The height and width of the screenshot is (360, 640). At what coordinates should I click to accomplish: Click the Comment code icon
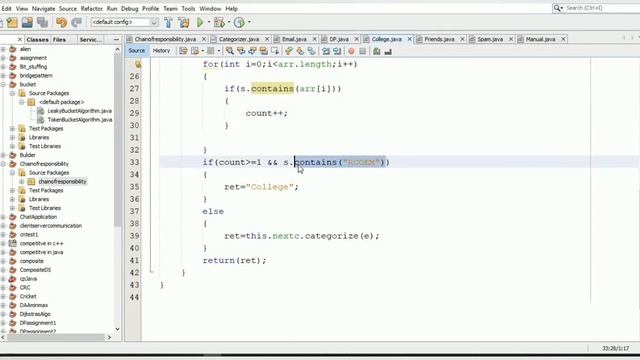(377, 51)
